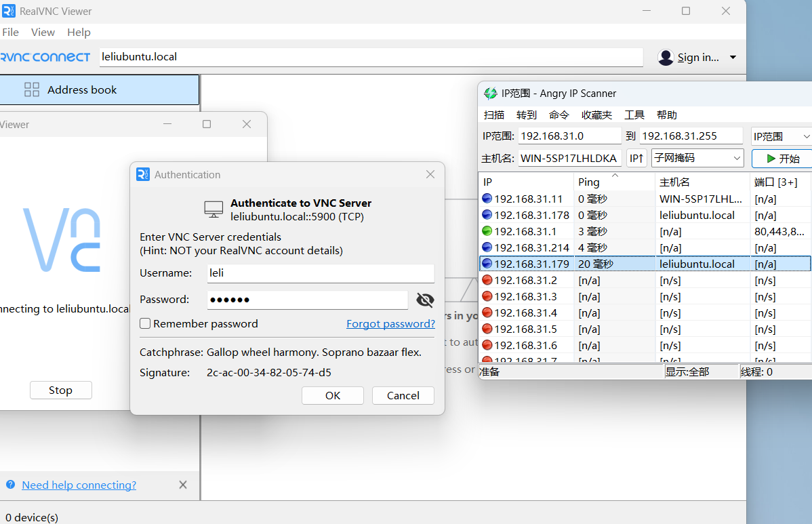Open the 命令 menu
This screenshot has width=812, height=524.
click(559, 115)
